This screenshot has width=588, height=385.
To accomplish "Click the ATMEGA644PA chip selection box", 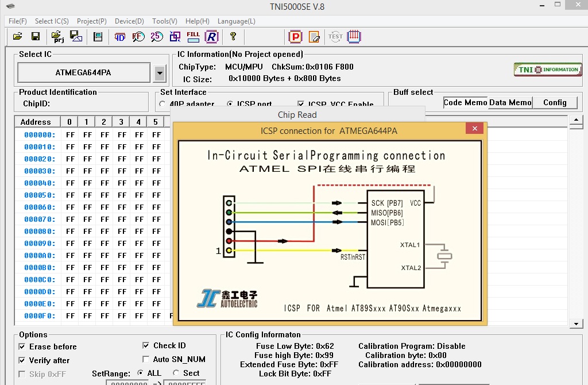I will [84, 73].
